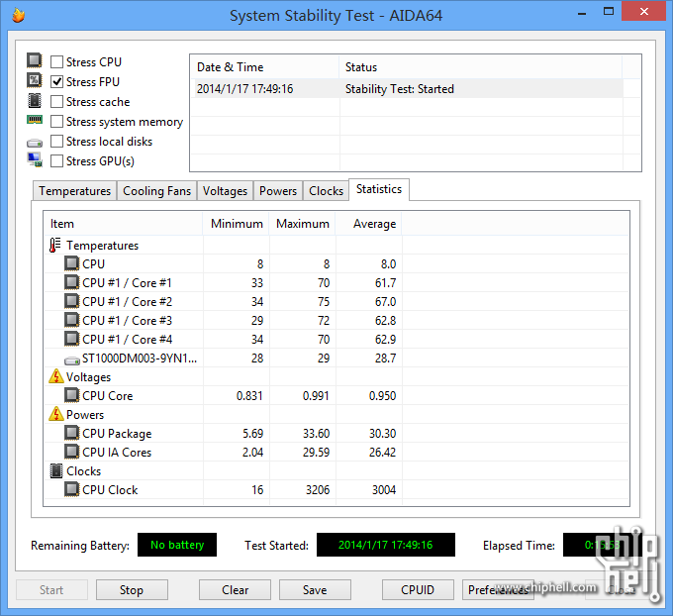Screen dimensions: 673x616
Task: Sort by the Maximum column header
Action: coord(302,224)
